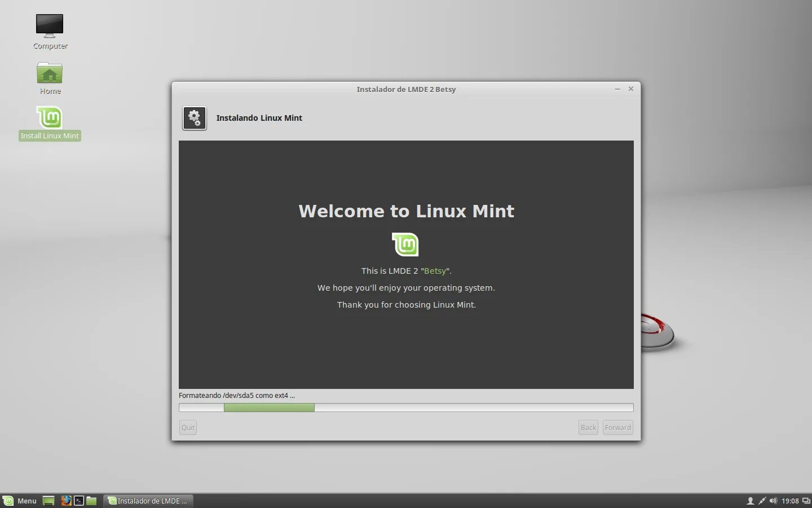Click the Linux Mint logo in the slideshow
Screen dimensions: 812x508
click(x=405, y=244)
